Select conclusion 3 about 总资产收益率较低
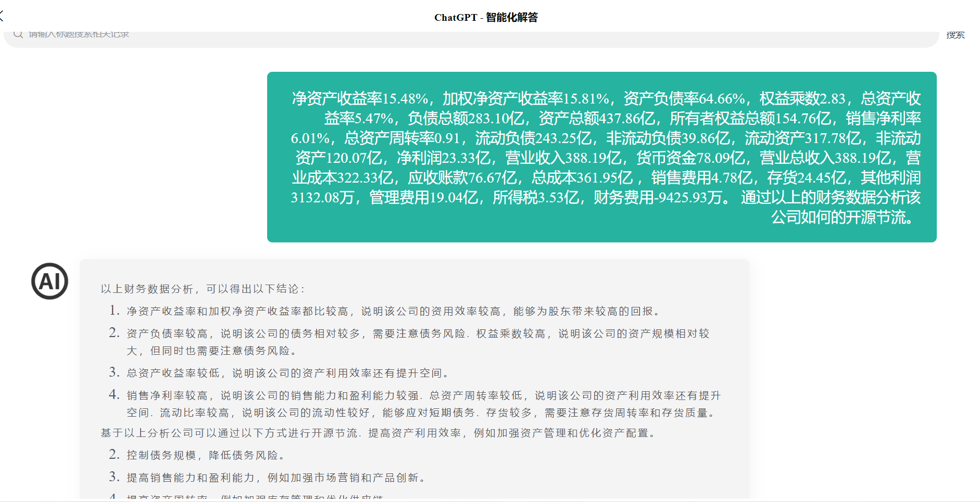 [287, 373]
